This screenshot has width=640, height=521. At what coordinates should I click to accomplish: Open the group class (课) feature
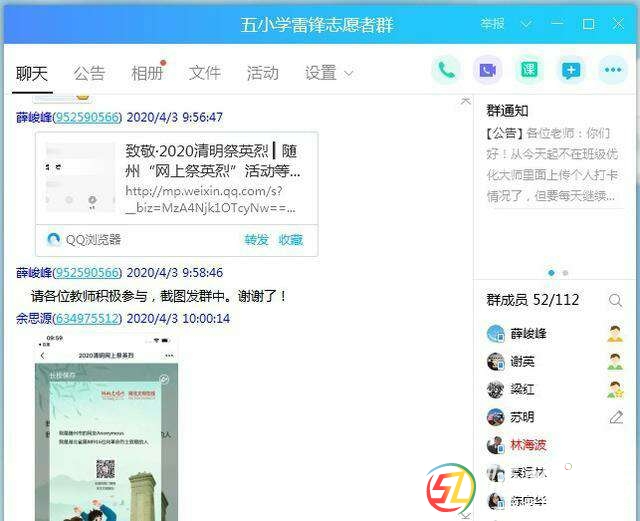(x=528, y=70)
